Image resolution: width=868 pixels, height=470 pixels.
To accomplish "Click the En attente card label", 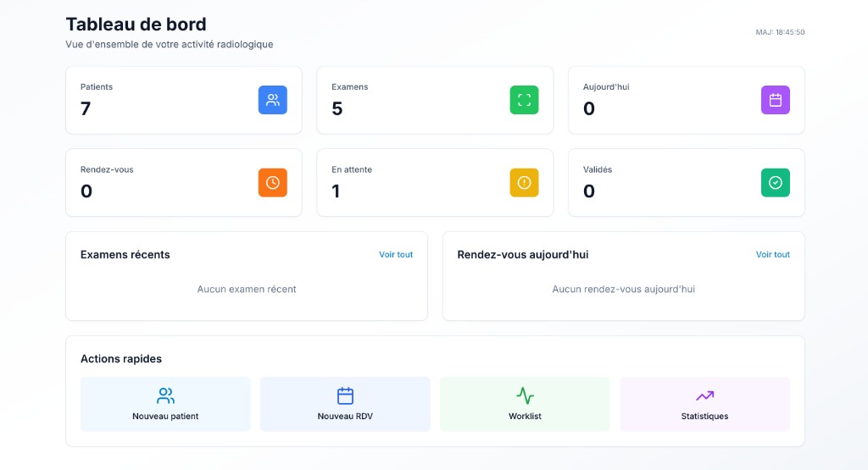I will click(352, 169).
